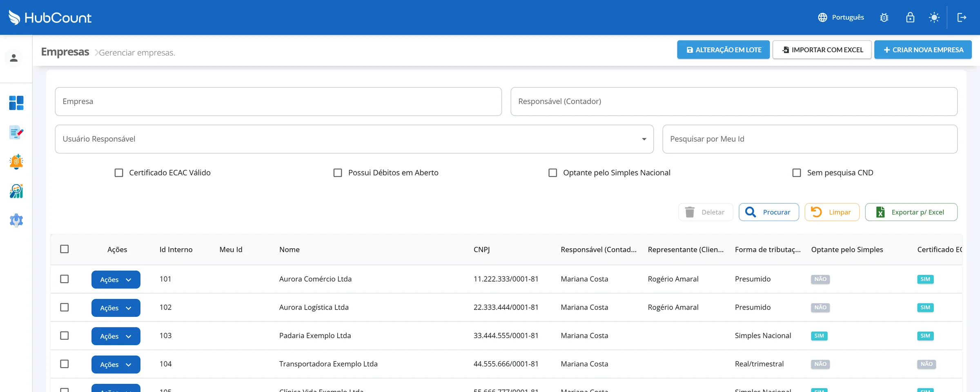Open Ações menu for Aurora Logística Ltda
Screen dimensions: 980x392
(x=116, y=308)
